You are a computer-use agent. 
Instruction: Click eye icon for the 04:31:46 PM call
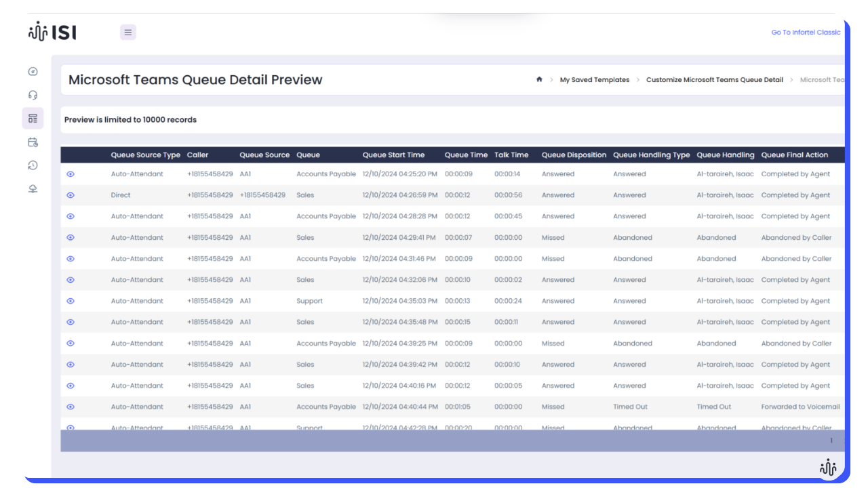[x=71, y=259]
